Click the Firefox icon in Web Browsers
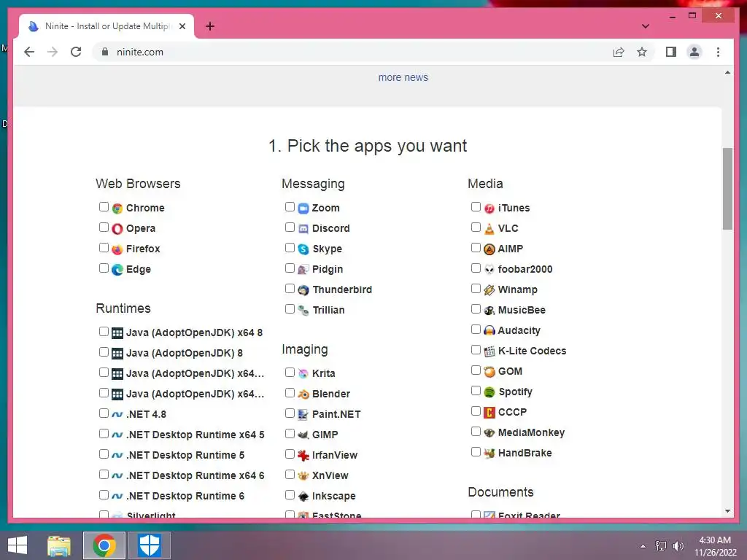 tap(117, 249)
